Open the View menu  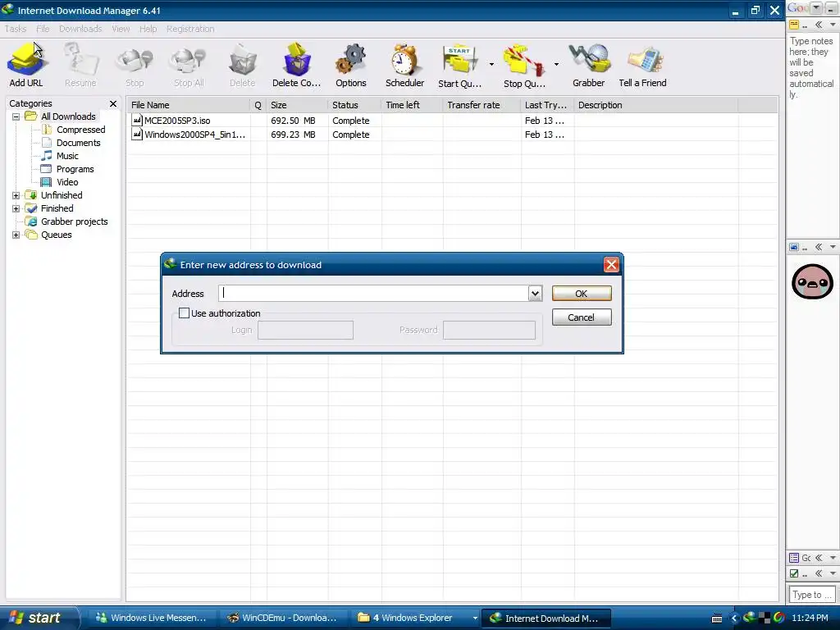[121, 29]
